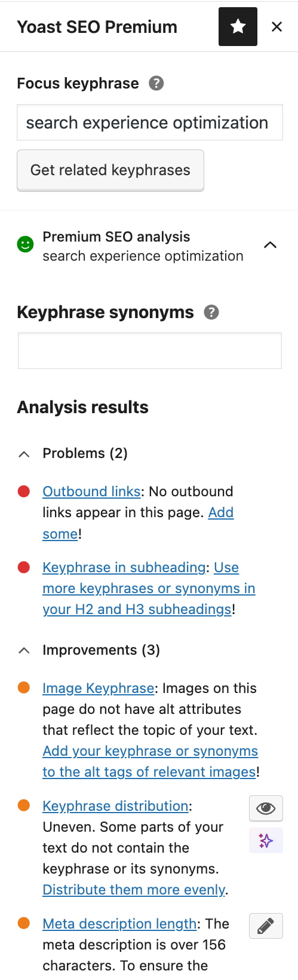Click into the Keyphrase synonyms field

pos(149,350)
